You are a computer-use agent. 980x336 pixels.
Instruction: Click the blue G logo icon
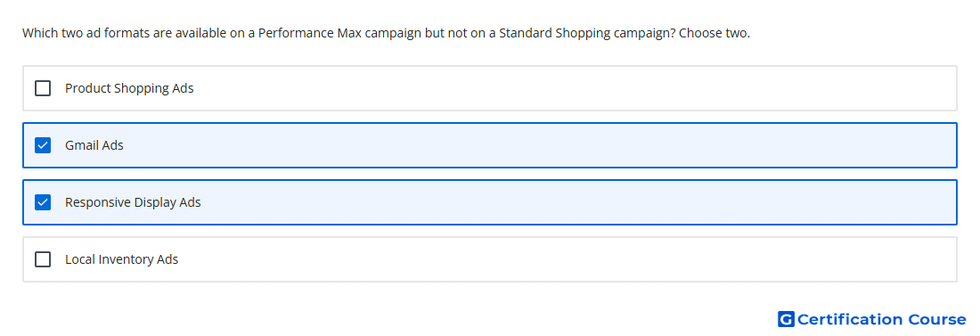[x=786, y=319]
